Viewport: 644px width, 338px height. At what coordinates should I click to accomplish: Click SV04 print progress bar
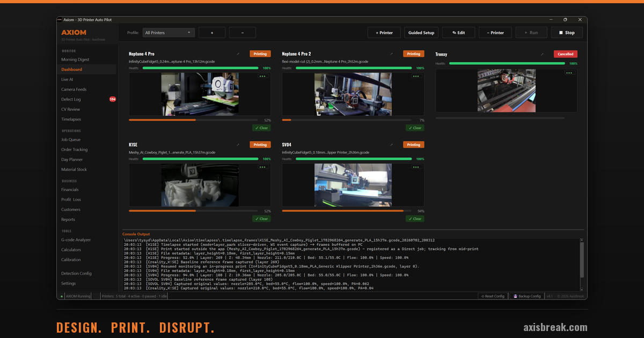tap(346, 211)
